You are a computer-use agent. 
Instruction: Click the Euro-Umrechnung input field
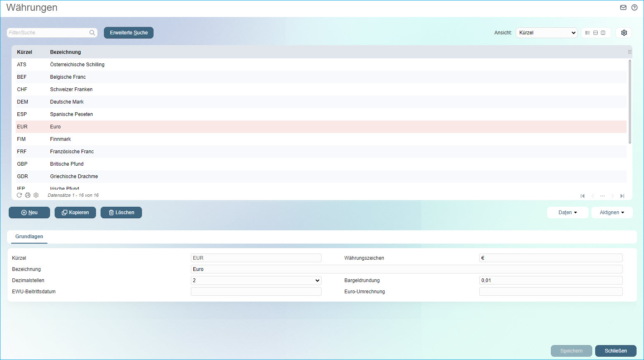point(551,292)
